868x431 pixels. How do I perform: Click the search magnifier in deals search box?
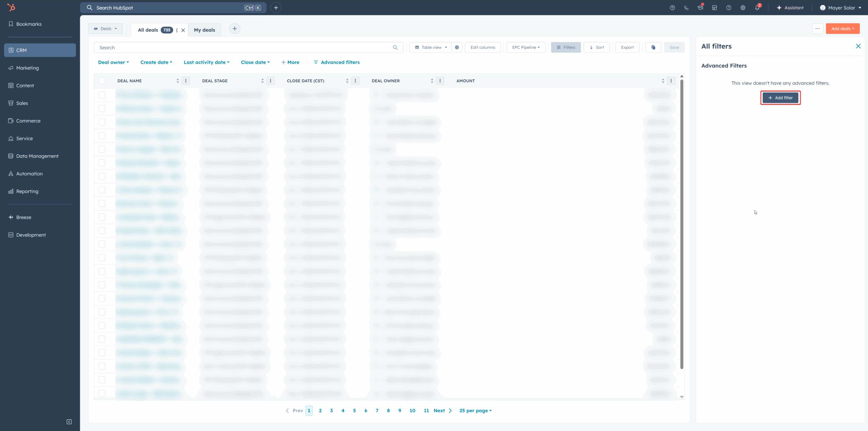(395, 47)
